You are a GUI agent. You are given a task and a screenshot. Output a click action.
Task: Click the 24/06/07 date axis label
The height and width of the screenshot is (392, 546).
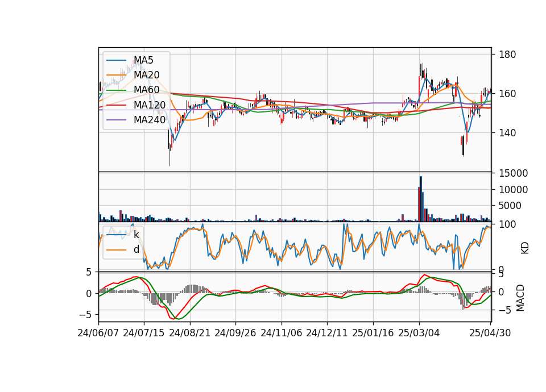point(98,333)
